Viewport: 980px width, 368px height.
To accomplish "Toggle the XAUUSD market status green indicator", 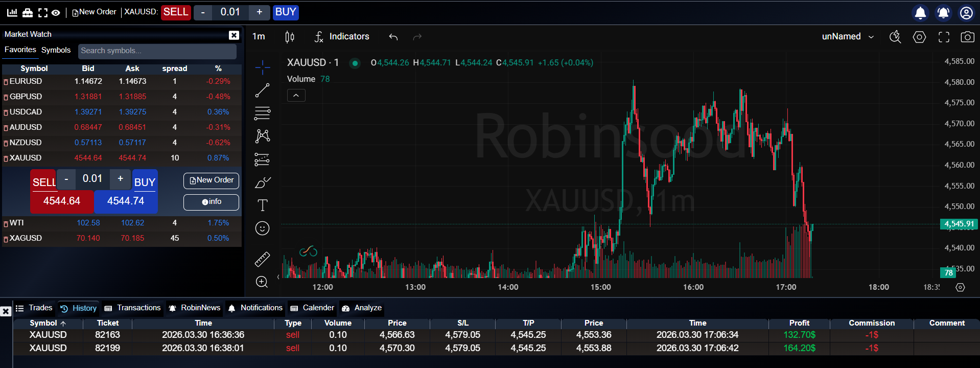I will tap(355, 63).
